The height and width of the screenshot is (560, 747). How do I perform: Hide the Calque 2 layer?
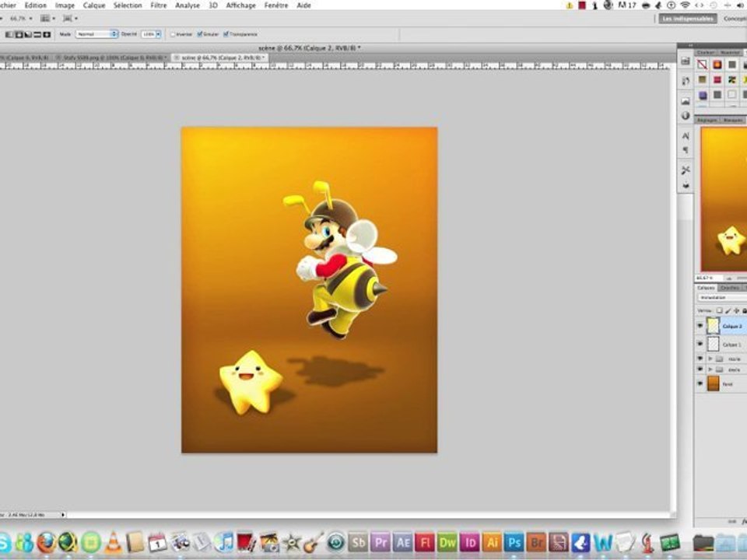click(700, 326)
